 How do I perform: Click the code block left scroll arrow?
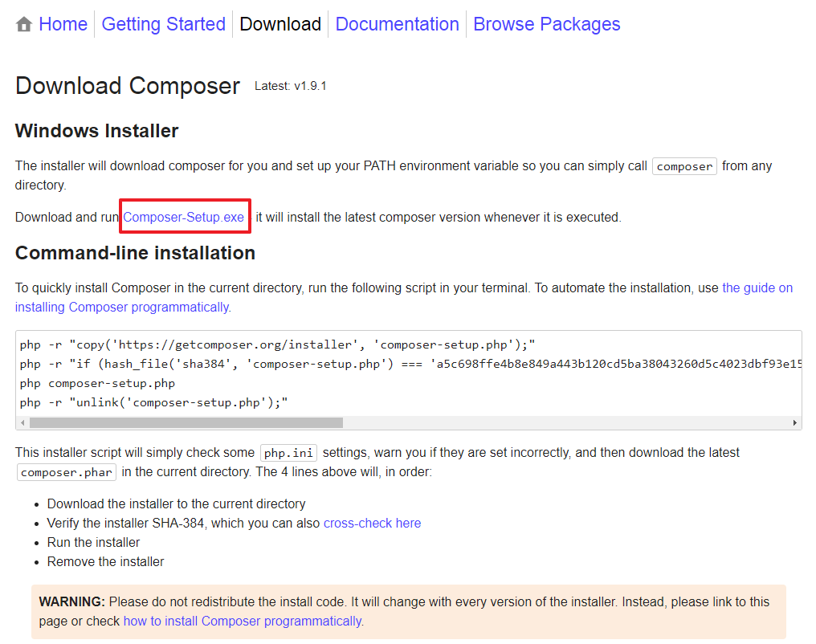pyautogui.click(x=22, y=423)
